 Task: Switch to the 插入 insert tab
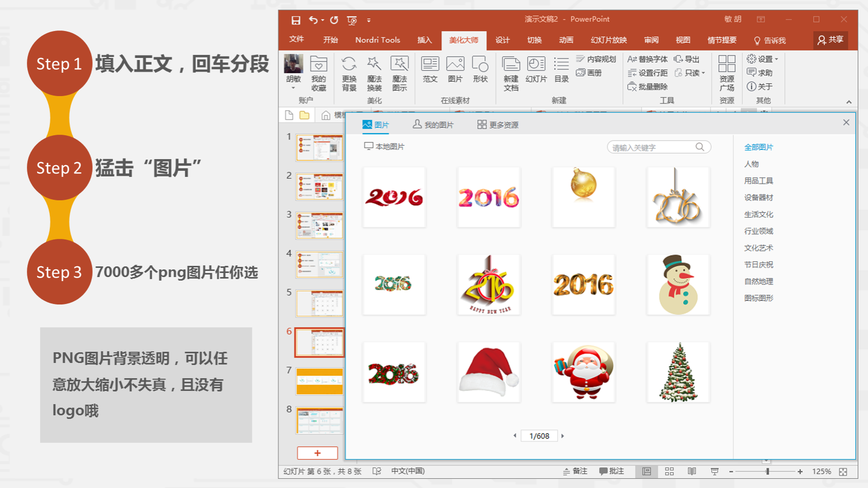pos(425,40)
